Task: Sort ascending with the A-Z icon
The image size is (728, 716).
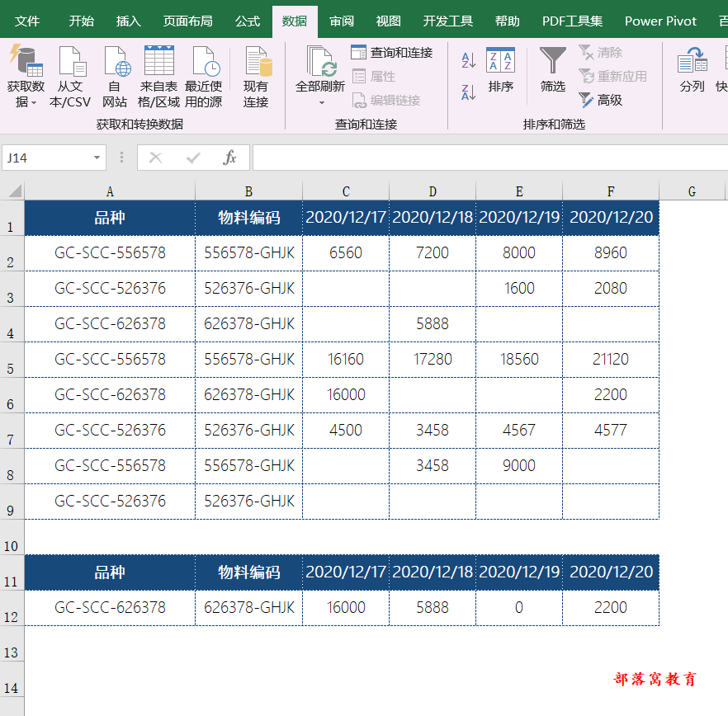Action: (469, 60)
